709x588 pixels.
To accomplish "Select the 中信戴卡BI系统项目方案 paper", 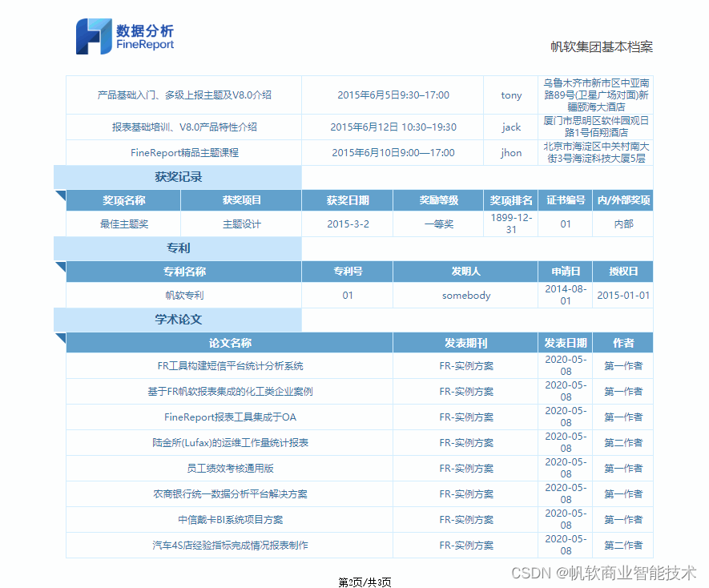I will 230,520.
